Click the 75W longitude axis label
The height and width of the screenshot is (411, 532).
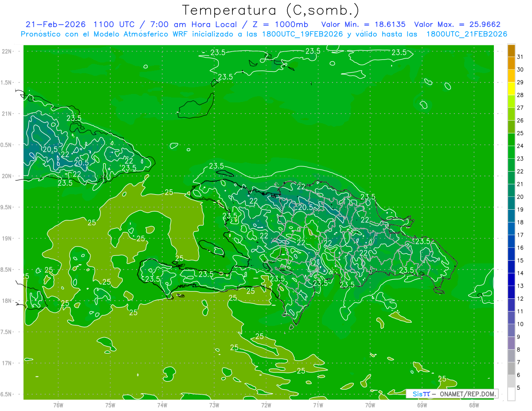tap(110, 405)
